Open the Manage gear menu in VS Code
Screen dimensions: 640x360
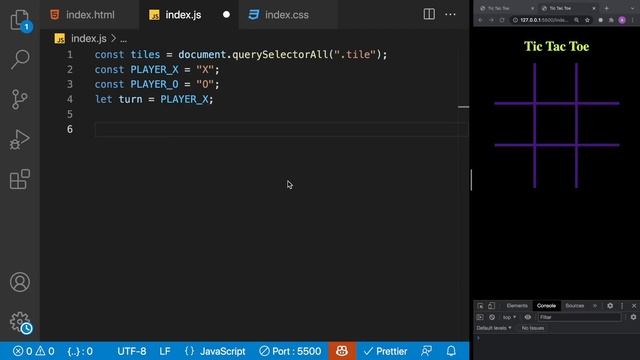pos(20,322)
